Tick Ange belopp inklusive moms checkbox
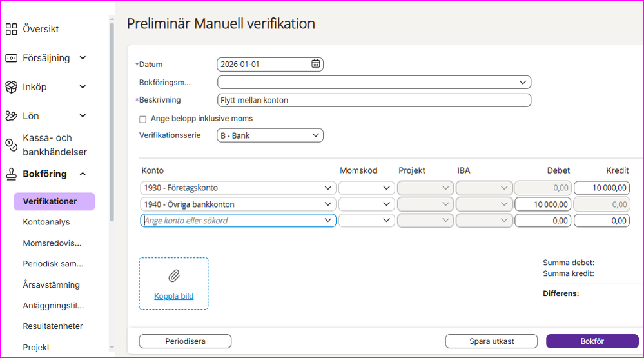644x358 pixels. pos(142,119)
